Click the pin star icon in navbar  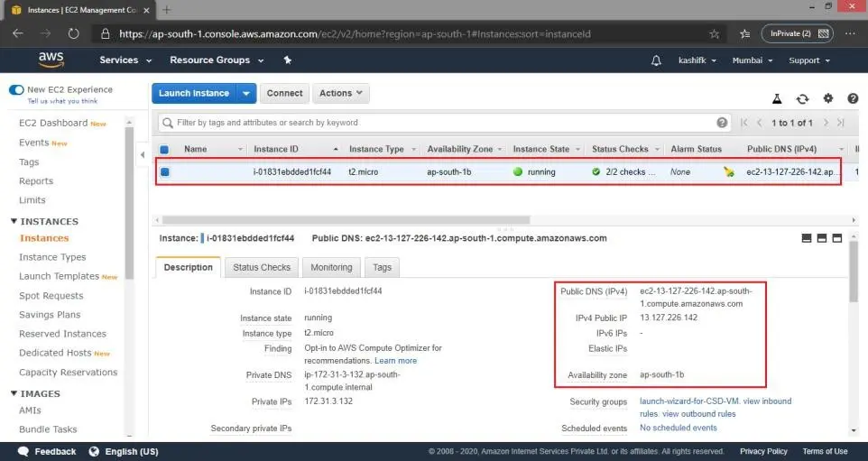coord(287,60)
